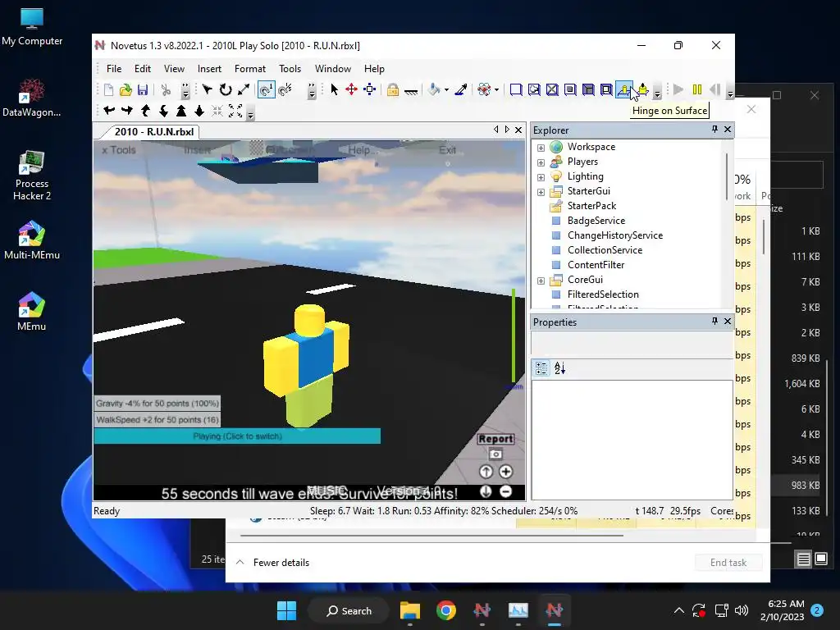840x630 pixels.
Task: Select the black arrow drag tool
Action: coord(335,89)
